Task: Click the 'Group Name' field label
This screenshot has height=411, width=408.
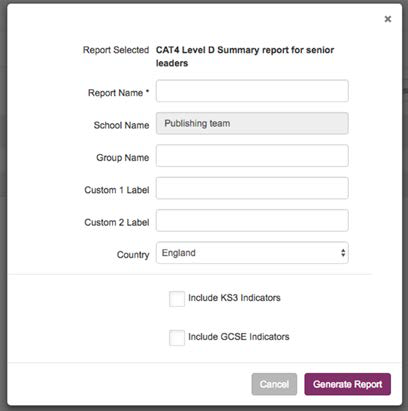Action: tap(123, 157)
